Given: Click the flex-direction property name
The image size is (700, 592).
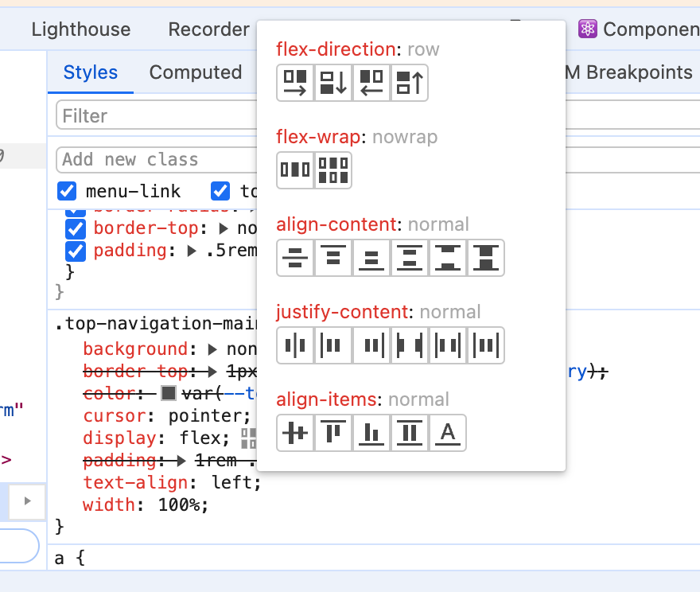Looking at the screenshot, I should click(336, 49).
